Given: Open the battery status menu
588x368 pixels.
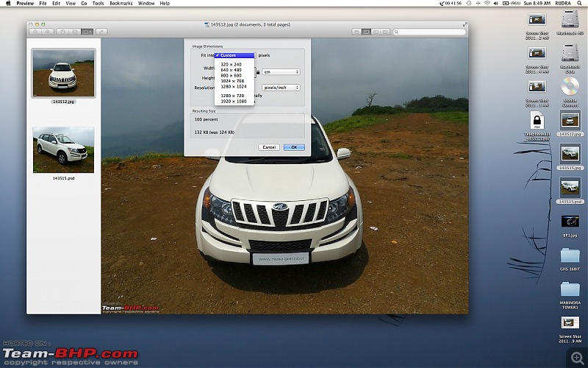Looking at the screenshot, I should click(511, 3).
